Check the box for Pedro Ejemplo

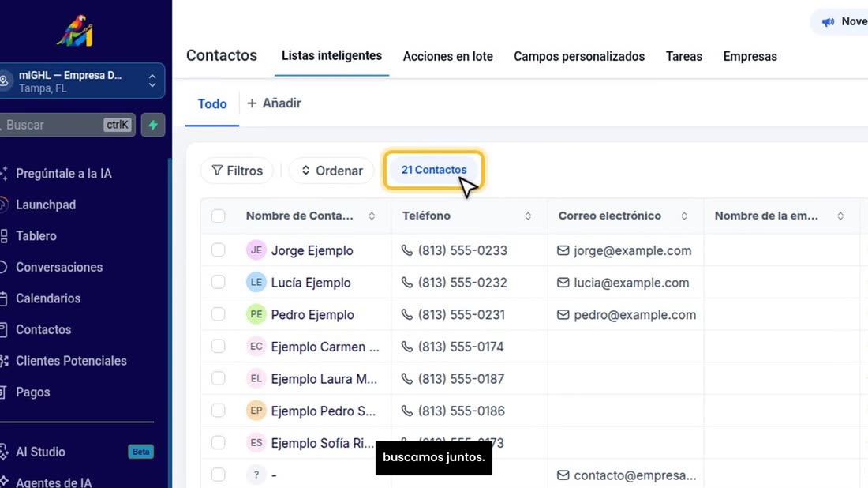pos(218,314)
